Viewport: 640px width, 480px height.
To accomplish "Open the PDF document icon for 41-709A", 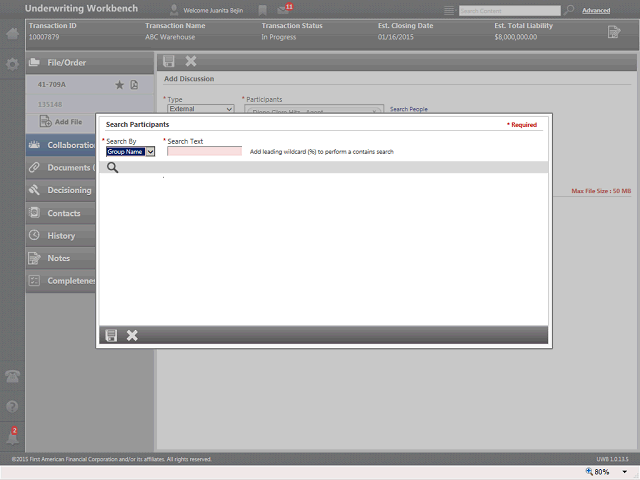I will tap(134, 85).
